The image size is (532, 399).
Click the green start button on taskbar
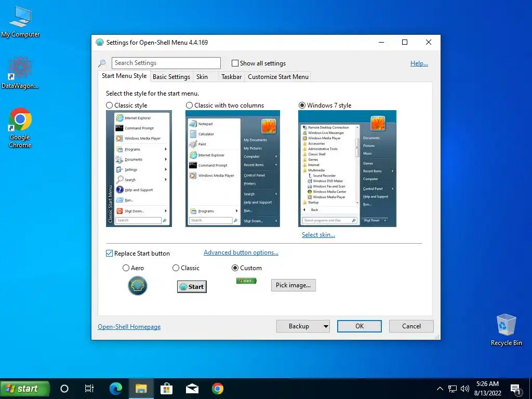[25, 389]
